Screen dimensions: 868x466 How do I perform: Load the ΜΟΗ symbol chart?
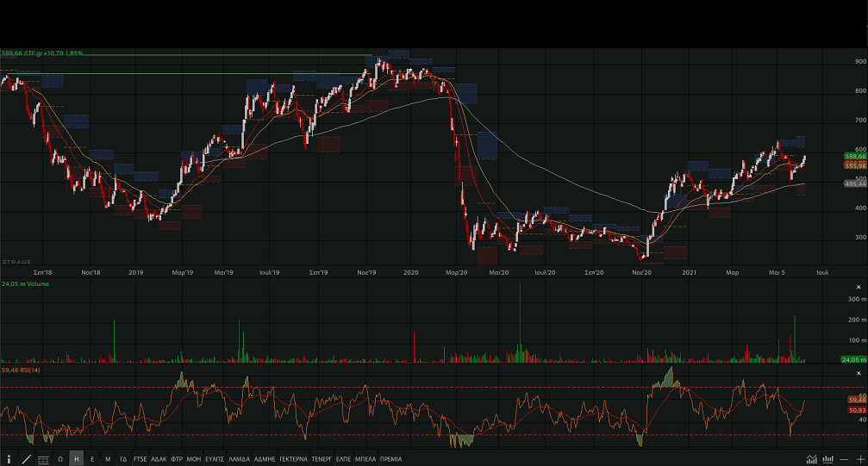[194, 459]
